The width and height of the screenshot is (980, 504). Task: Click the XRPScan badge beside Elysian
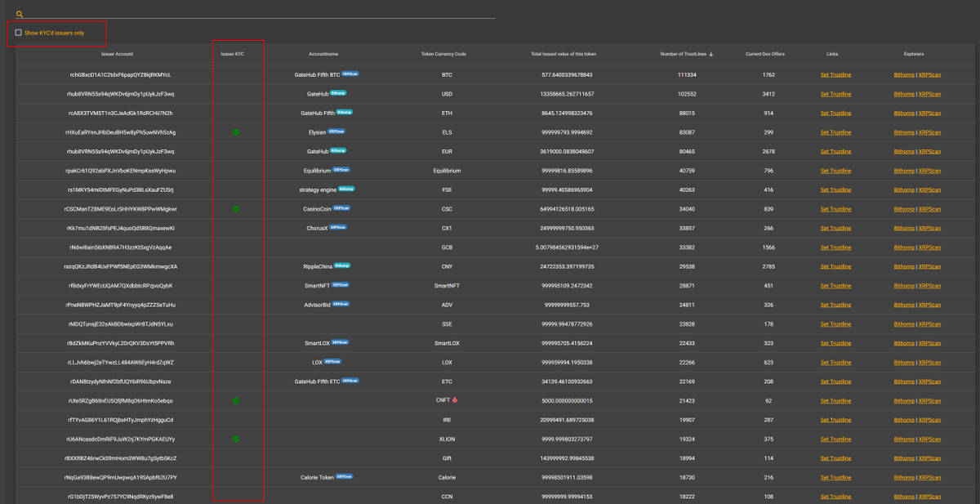pos(336,132)
